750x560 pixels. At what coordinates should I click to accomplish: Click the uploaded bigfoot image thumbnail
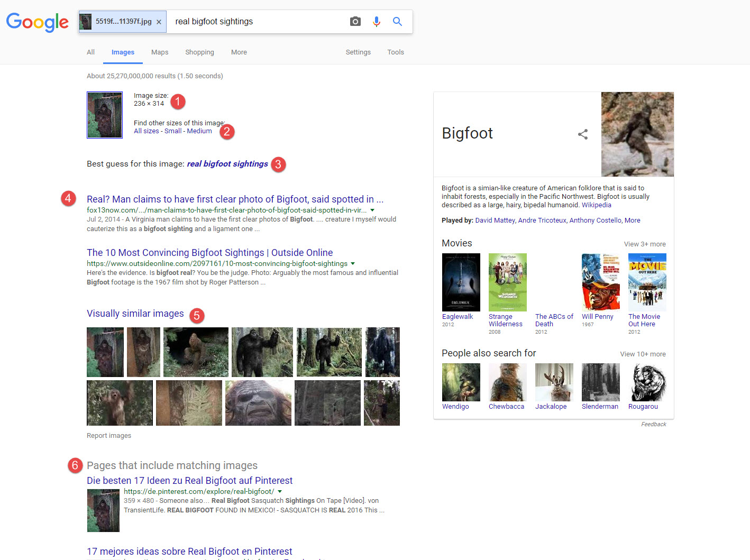click(105, 115)
